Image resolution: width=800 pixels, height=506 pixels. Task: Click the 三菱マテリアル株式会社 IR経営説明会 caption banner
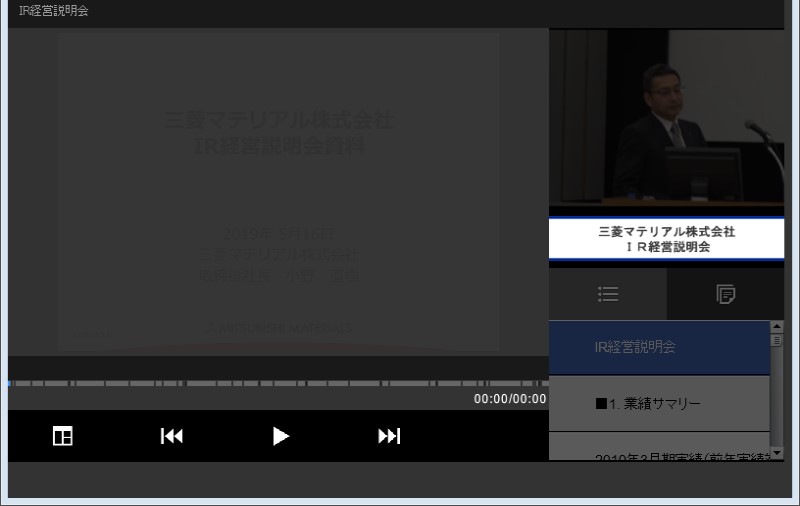coord(666,239)
